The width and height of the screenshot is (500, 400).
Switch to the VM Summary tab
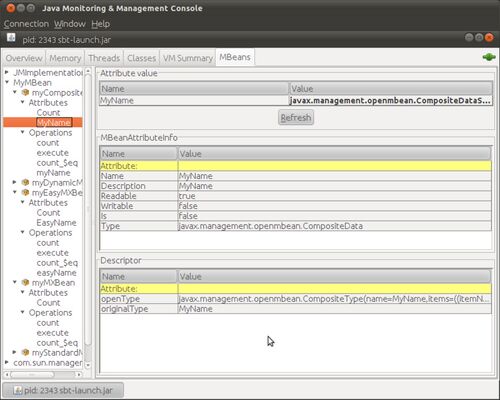[188, 58]
